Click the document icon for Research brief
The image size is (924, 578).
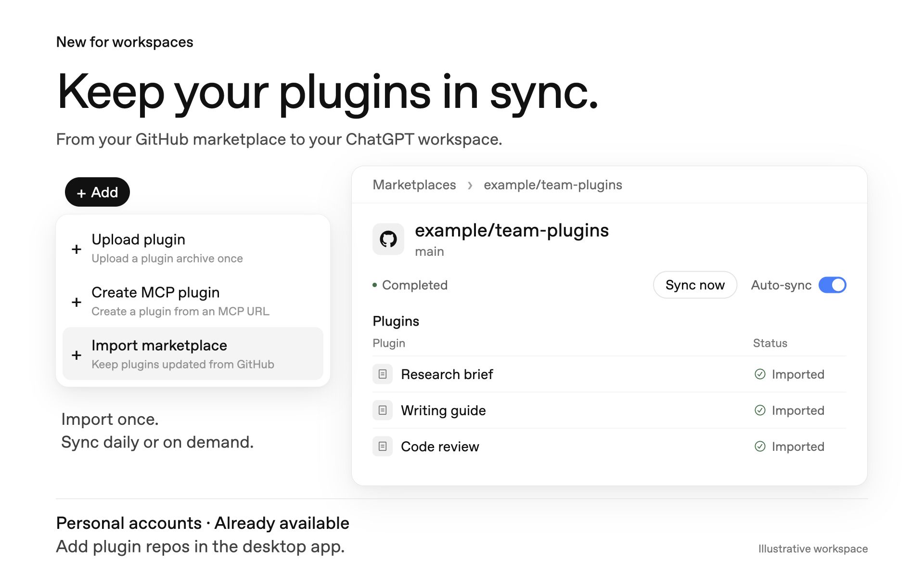coord(383,374)
